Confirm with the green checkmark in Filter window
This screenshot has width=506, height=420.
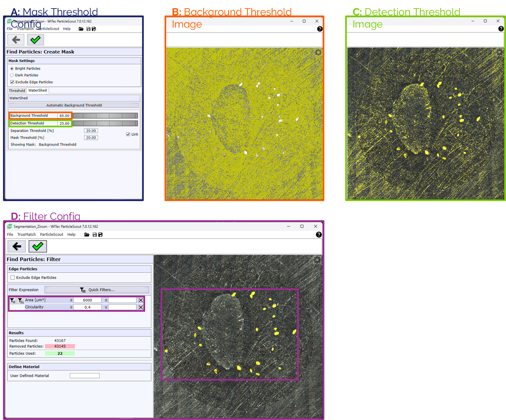pos(37,246)
